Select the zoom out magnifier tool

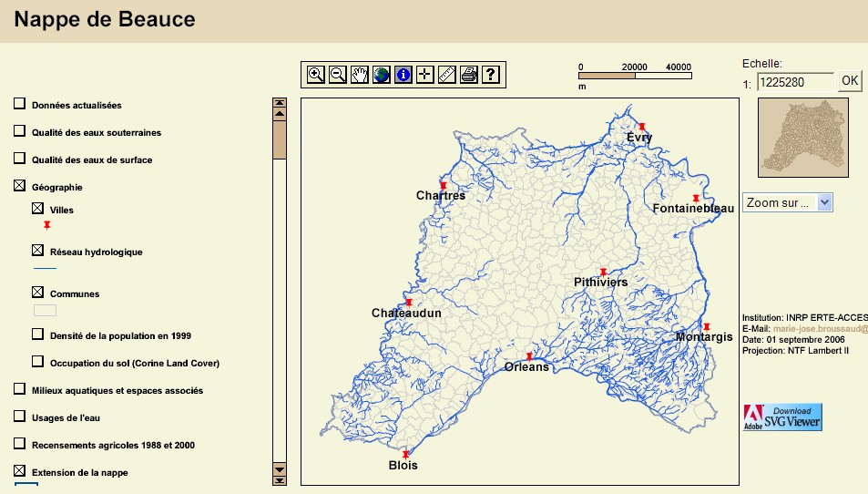337,75
